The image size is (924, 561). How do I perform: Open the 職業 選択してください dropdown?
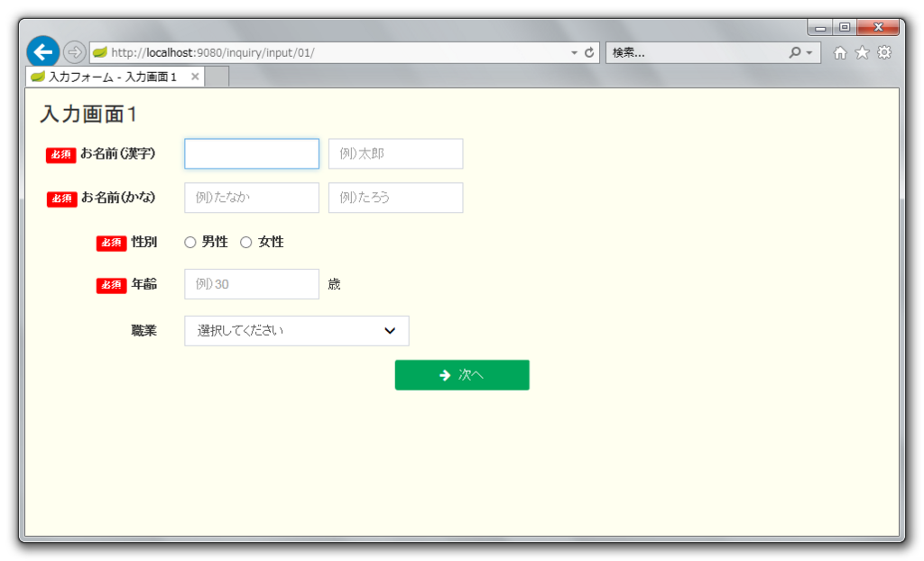pos(296,331)
